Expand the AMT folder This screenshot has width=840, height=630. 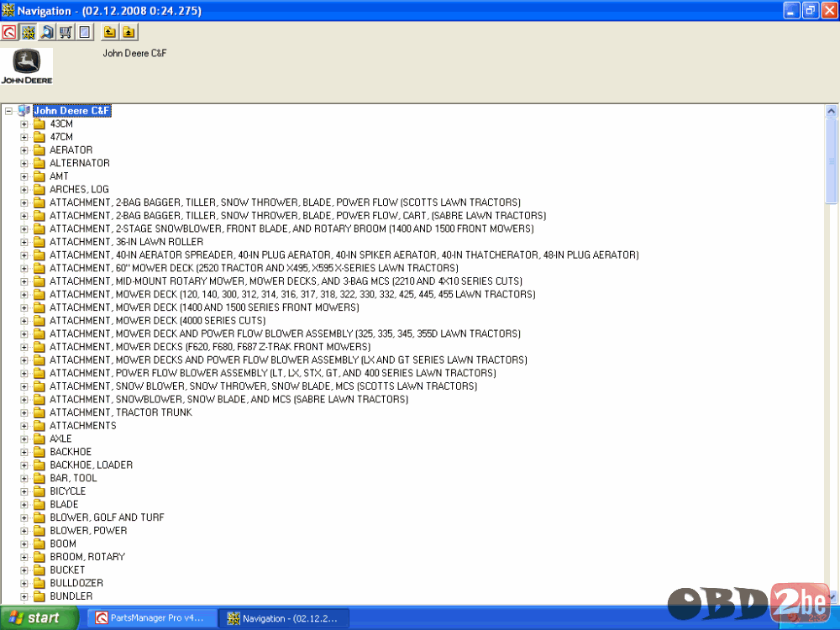tap(24, 176)
